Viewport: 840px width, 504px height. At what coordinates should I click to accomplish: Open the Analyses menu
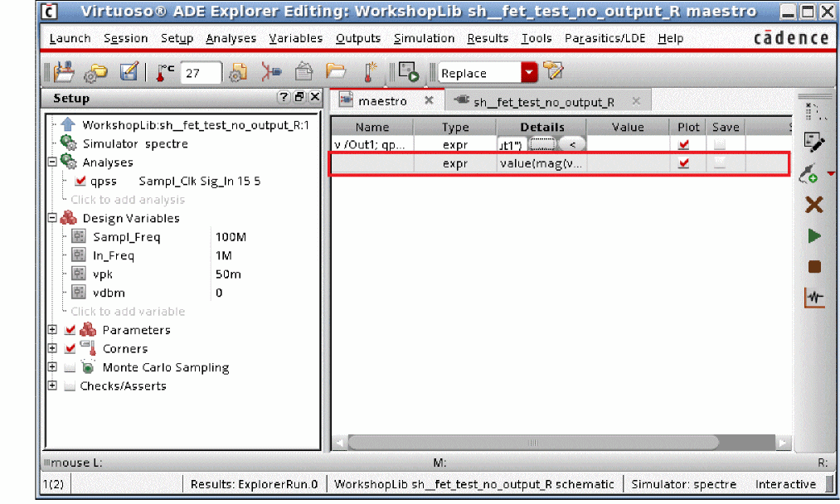231,38
